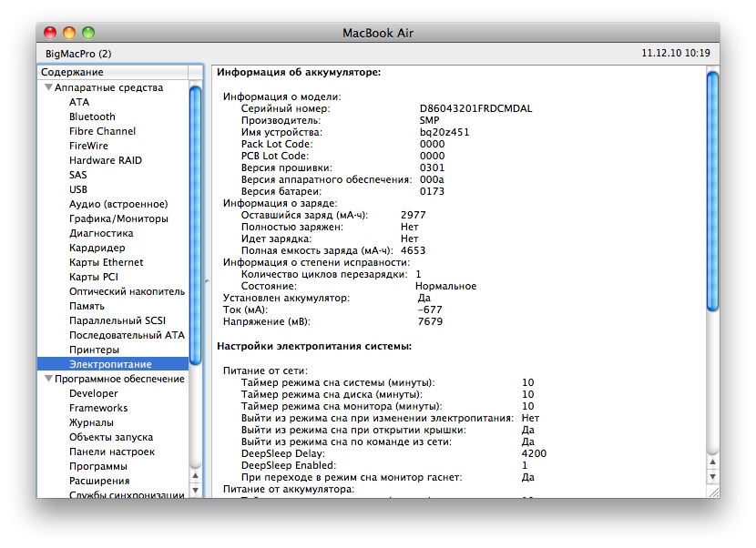756x548 pixels.
Task: Open Расширения under software
Action: pos(99,481)
